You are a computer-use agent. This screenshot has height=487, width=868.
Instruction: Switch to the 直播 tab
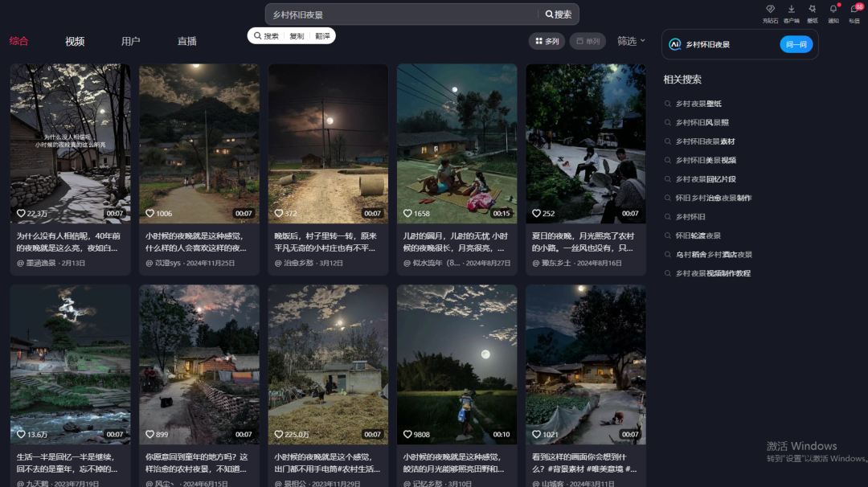pos(187,41)
